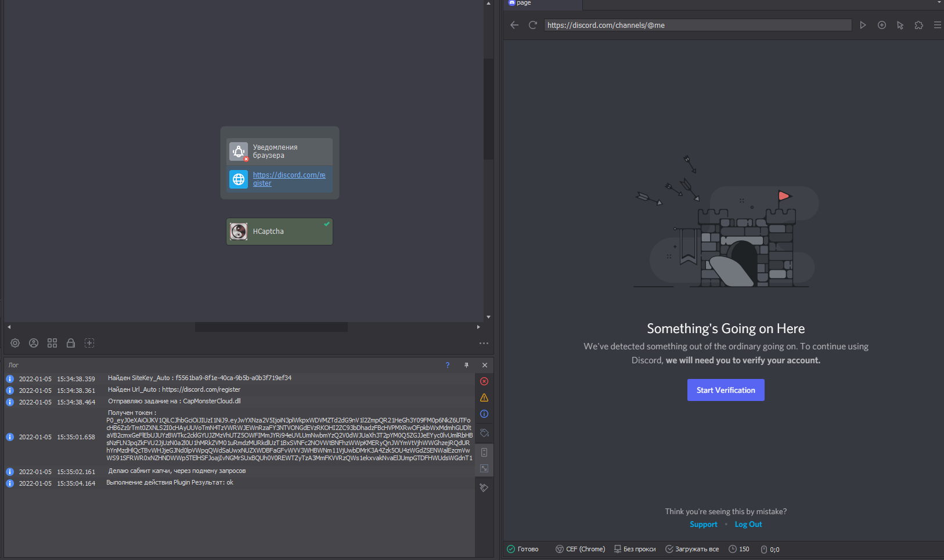Click the Log Out link
This screenshot has height=560, width=944.
click(x=748, y=524)
